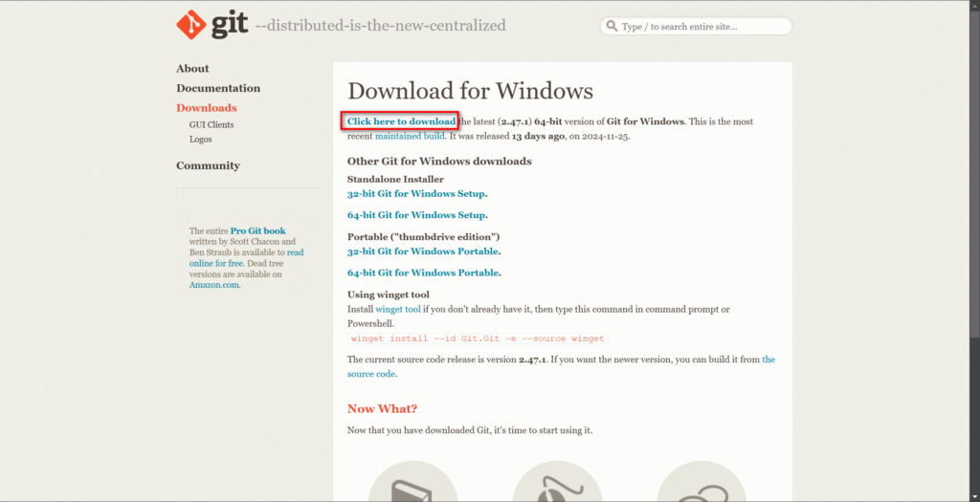Download 32-bit Git for Windows Setup

click(415, 193)
